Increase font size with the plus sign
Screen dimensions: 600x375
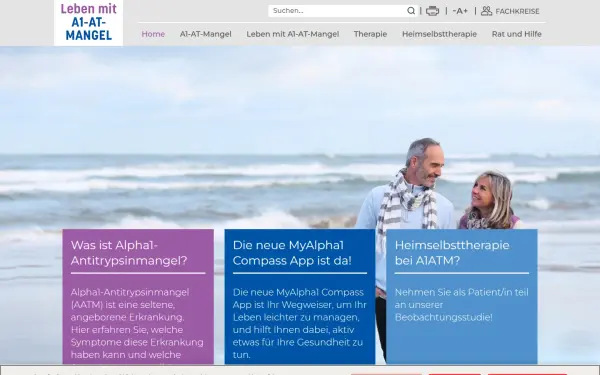tap(465, 11)
